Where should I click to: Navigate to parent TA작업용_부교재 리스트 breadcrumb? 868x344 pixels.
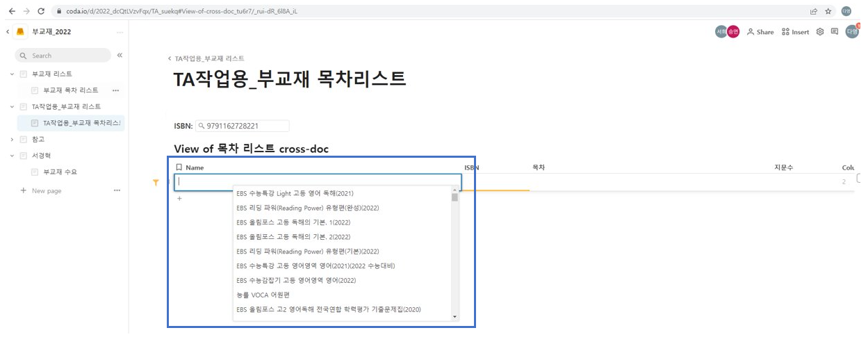point(209,58)
